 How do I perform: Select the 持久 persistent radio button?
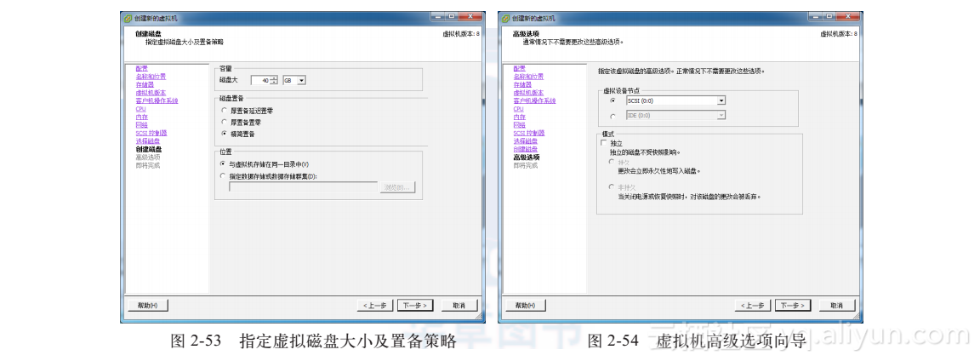pos(612,162)
